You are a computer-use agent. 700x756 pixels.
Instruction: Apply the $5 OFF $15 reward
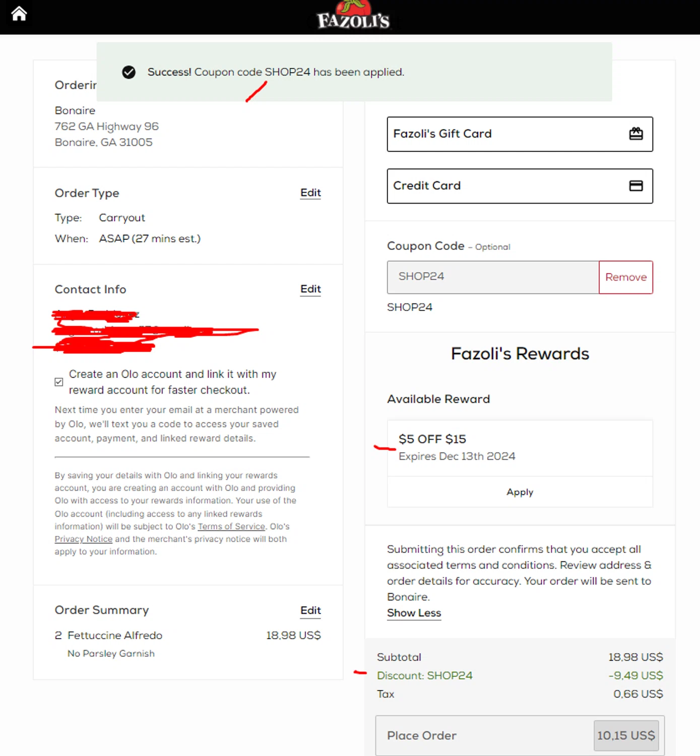click(x=520, y=492)
